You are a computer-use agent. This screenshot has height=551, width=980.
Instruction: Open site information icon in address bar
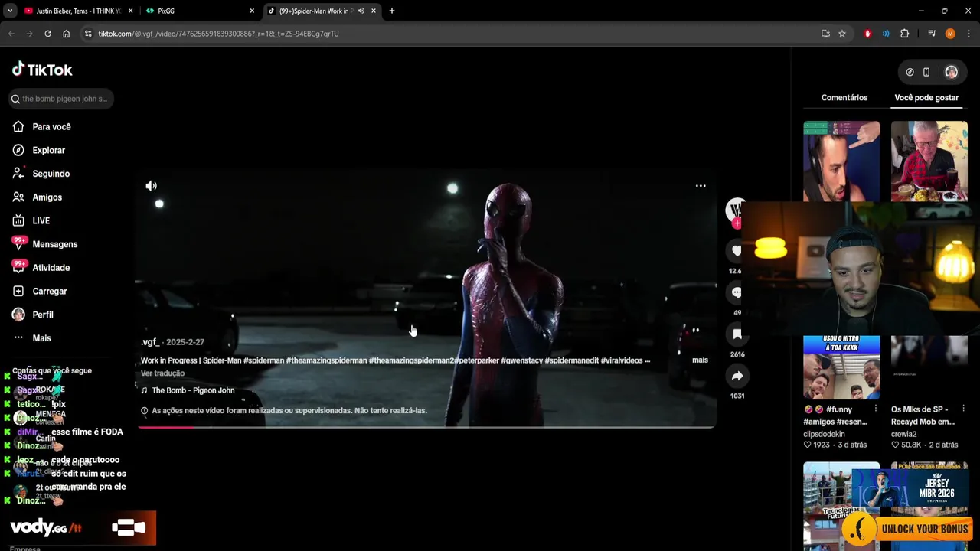tap(88, 34)
